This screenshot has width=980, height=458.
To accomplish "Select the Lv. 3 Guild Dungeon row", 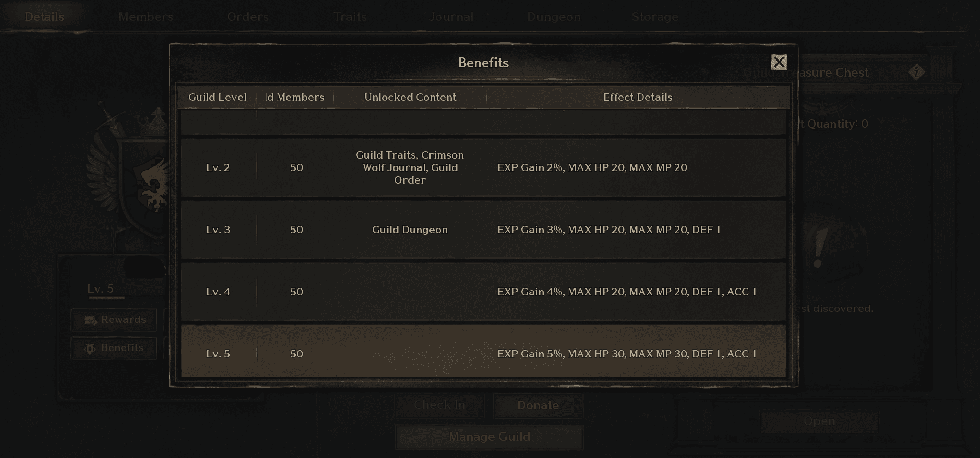I will coord(483,230).
